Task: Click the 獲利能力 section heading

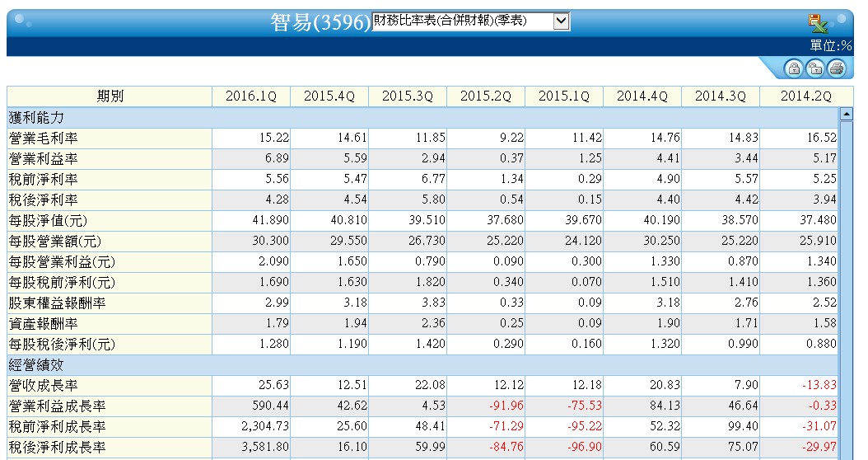Action: [36, 118]
